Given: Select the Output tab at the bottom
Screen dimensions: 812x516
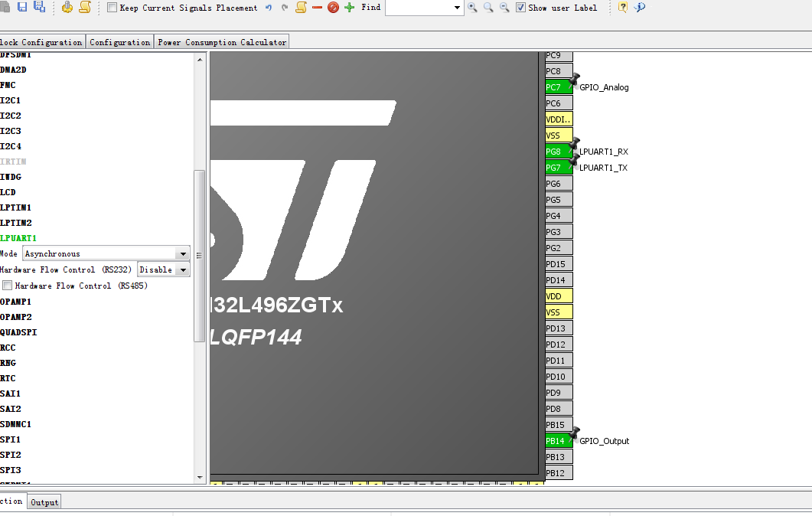Looking at the screenshot, I should pyautogui.click(x=44, y=502).
